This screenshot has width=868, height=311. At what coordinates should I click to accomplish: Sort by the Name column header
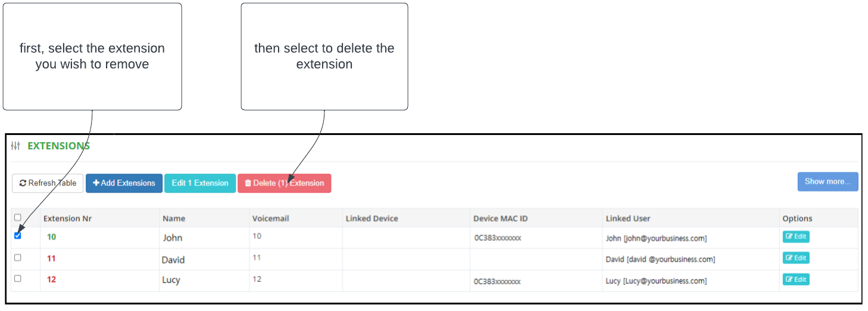coord(174,218)
